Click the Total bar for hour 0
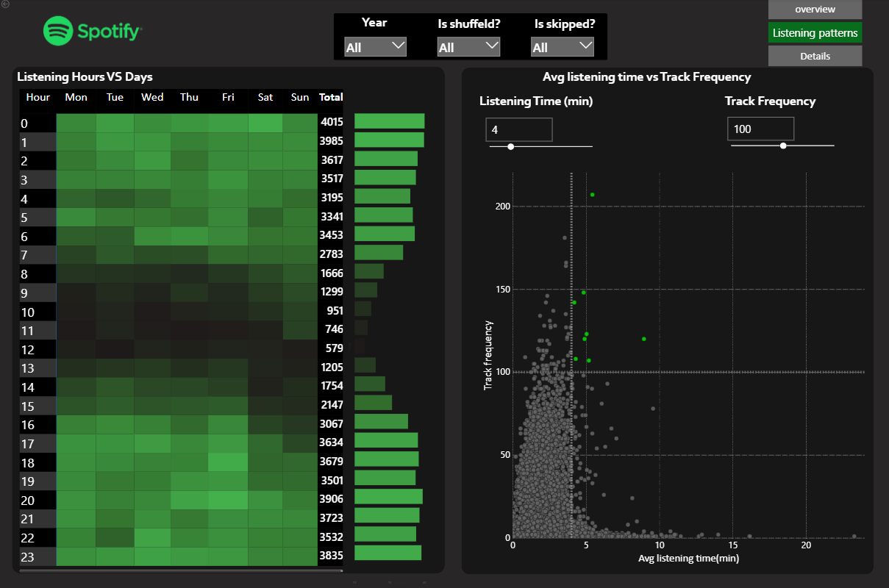 [x=388, y=120]
